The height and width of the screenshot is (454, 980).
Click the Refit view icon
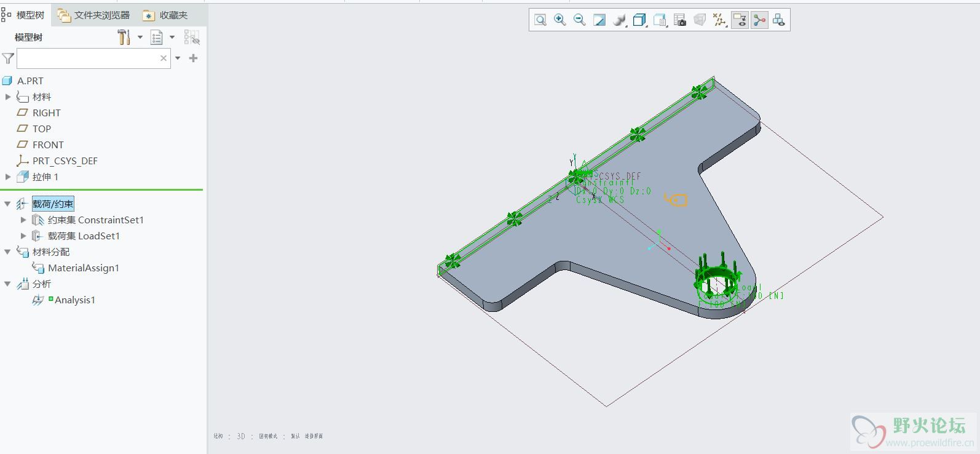[540, 20]
